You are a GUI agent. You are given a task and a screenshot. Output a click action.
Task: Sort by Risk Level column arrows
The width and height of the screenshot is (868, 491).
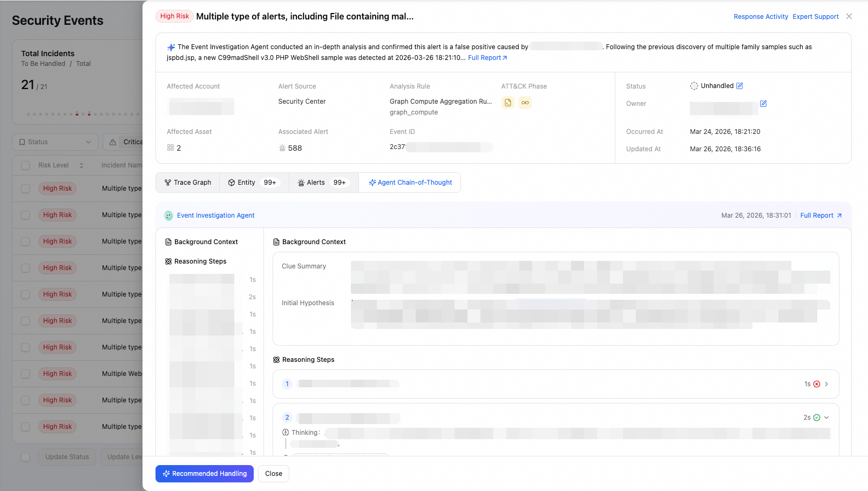[x=82, y=165]
